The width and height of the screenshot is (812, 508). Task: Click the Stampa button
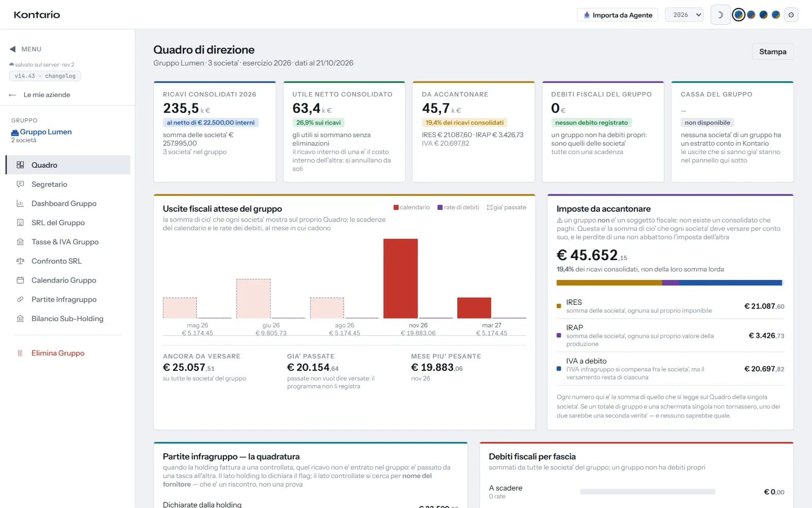click(x=772, y=52)
